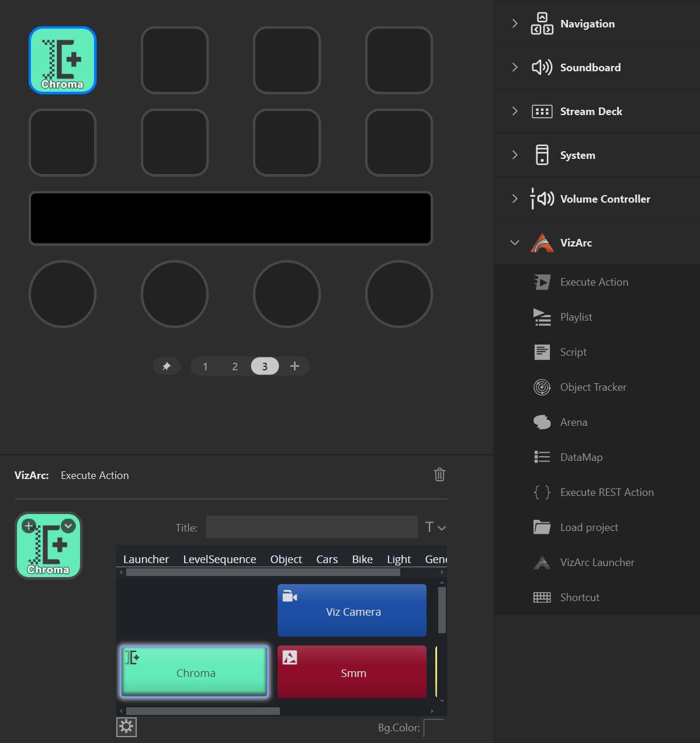Select the VizArc Launcher icon
700x743 pixels.
click(542, 563)
